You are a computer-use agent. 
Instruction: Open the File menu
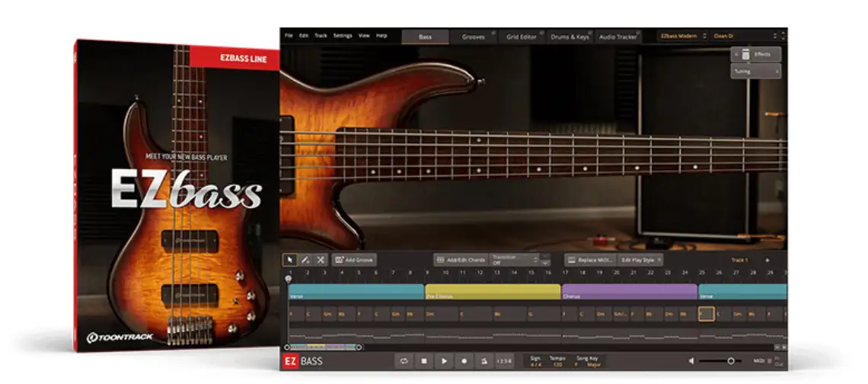pos(289,36)
